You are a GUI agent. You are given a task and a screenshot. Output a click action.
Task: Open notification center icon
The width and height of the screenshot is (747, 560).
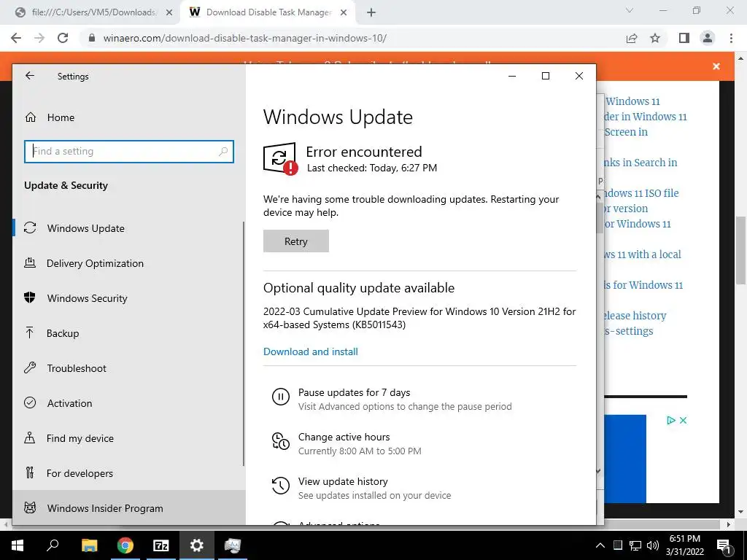pos(724,545)
